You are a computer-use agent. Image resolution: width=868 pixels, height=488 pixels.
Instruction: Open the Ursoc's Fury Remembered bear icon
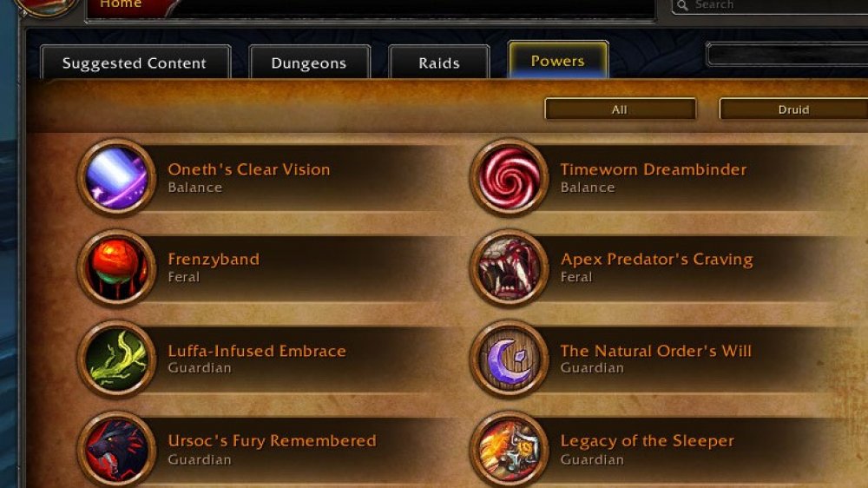(x=117, y=449)
